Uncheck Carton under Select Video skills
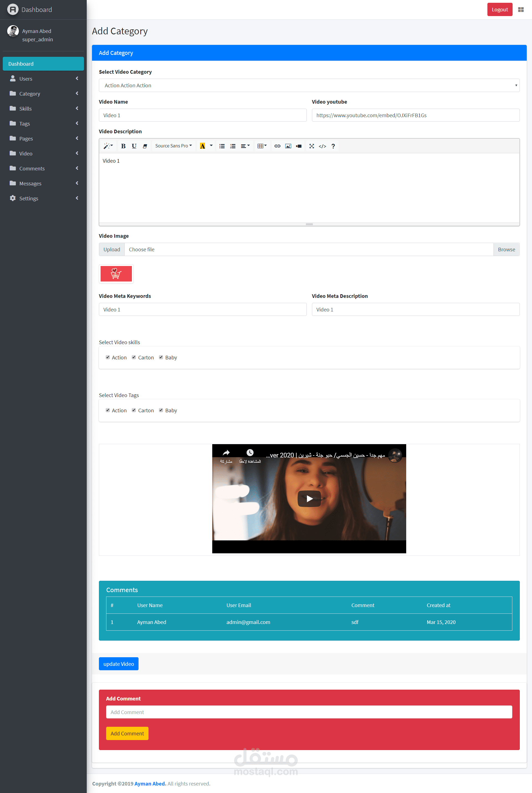 134,357
